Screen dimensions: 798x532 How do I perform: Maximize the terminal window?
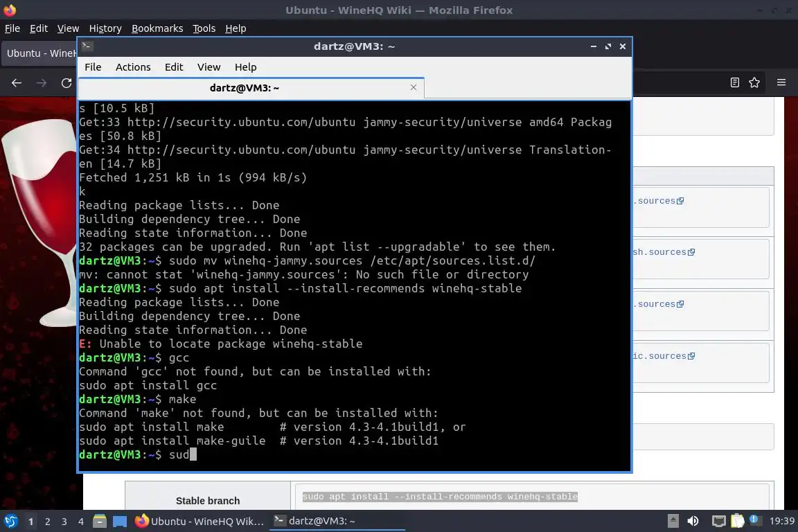(608, 46)
